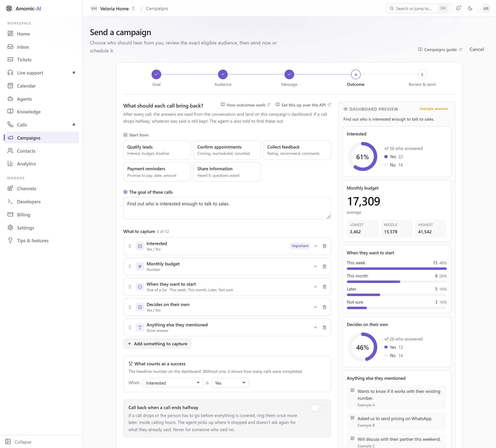
Task: Click the Cancel button
Action: [476, 49]
